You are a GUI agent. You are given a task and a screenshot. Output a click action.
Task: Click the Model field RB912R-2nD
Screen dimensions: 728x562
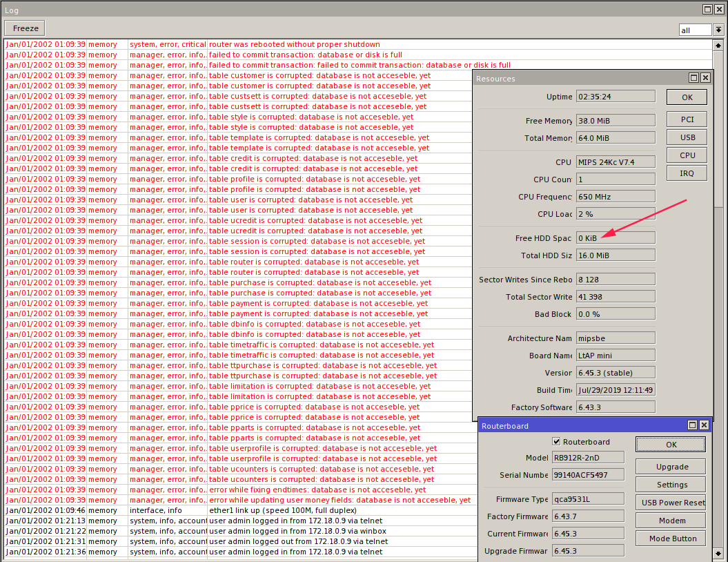click(588, 458)
